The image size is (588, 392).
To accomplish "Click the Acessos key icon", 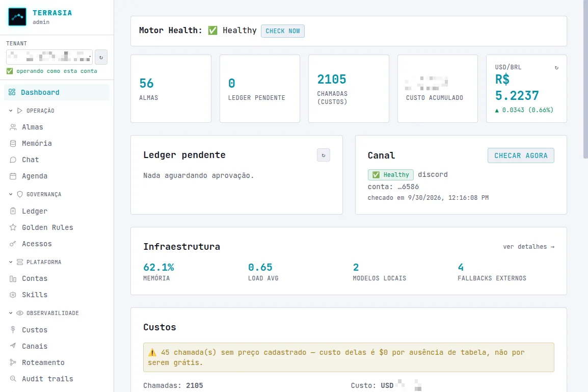I will 13,244.
